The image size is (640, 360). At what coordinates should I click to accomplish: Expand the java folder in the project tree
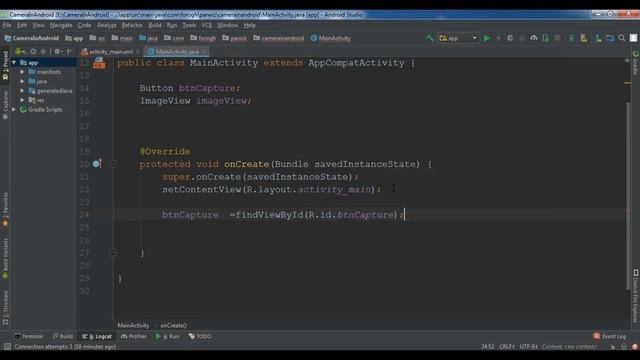(x=22, y=81)
